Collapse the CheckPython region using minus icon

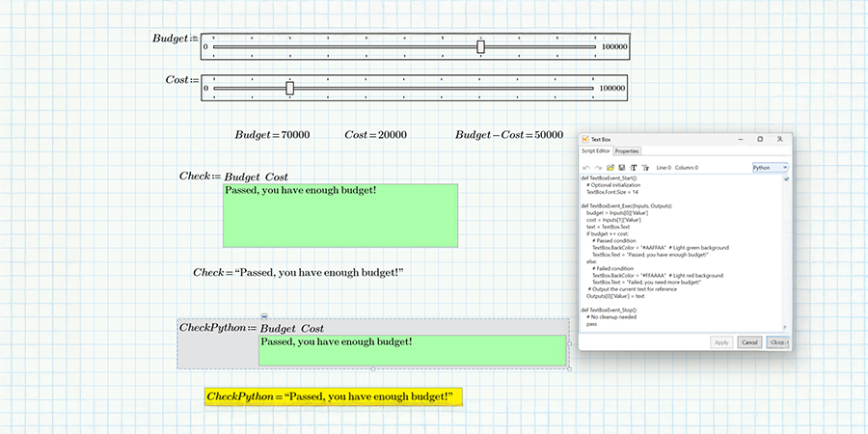(x=264, y=316)
